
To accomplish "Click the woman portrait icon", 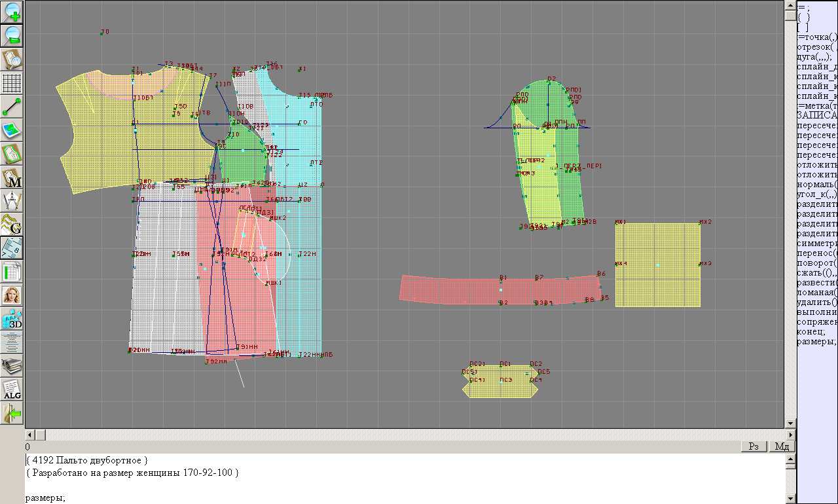I will tap(12, 295).
